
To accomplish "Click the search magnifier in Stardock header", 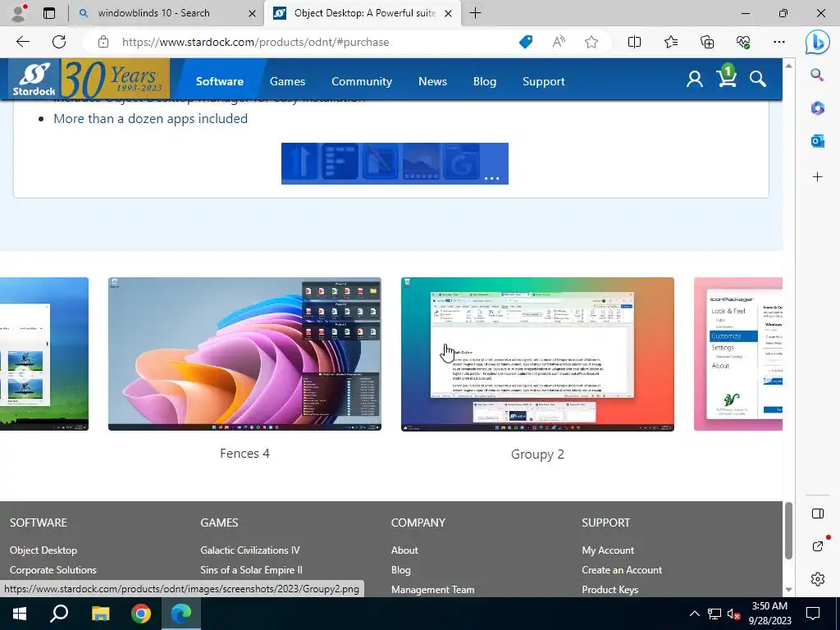I will (x=757, y=80).
